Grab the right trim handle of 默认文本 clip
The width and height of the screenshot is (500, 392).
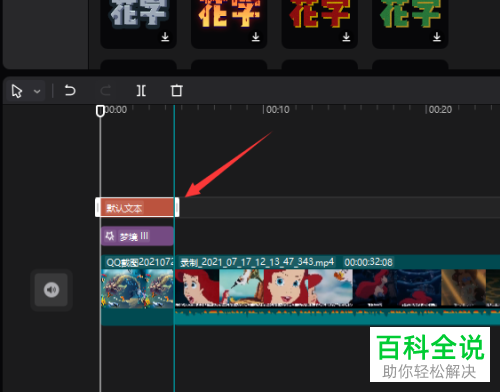pyautogui.click(x=177, y=207)
